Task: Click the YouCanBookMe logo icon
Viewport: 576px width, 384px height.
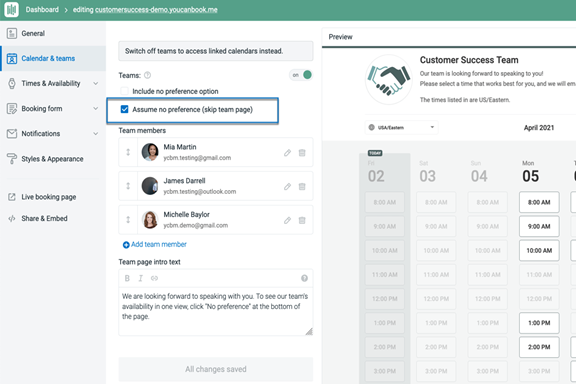Action: coord(11,10)
